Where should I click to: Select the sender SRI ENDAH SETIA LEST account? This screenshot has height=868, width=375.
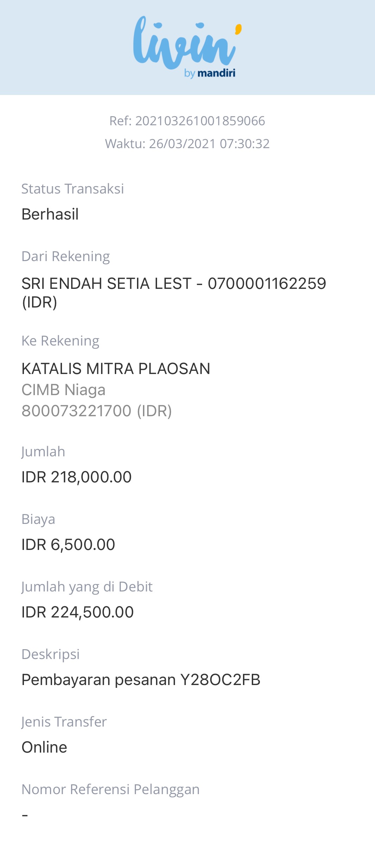tap(174, 293)
